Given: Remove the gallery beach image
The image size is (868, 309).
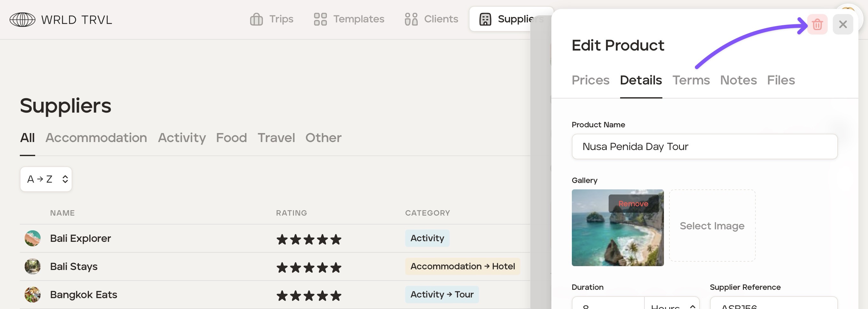Looking at the screenshot, I should coord(633,203).
